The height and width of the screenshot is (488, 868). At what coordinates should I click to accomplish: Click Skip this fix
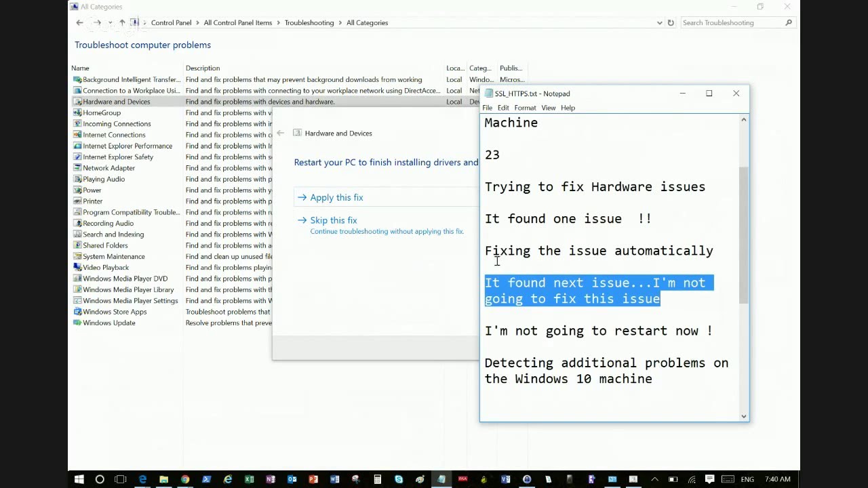coord(333,220)
